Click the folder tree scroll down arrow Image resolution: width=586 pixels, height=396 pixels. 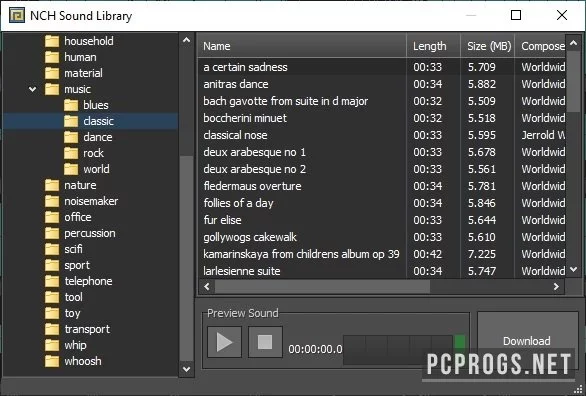(x=186, y=369)
